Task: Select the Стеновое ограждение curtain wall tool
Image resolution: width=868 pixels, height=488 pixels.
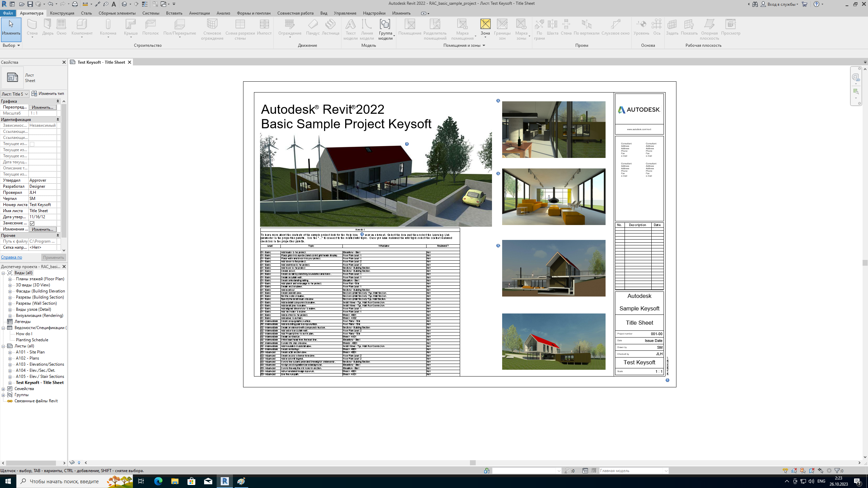Action: tap(212, 29)
